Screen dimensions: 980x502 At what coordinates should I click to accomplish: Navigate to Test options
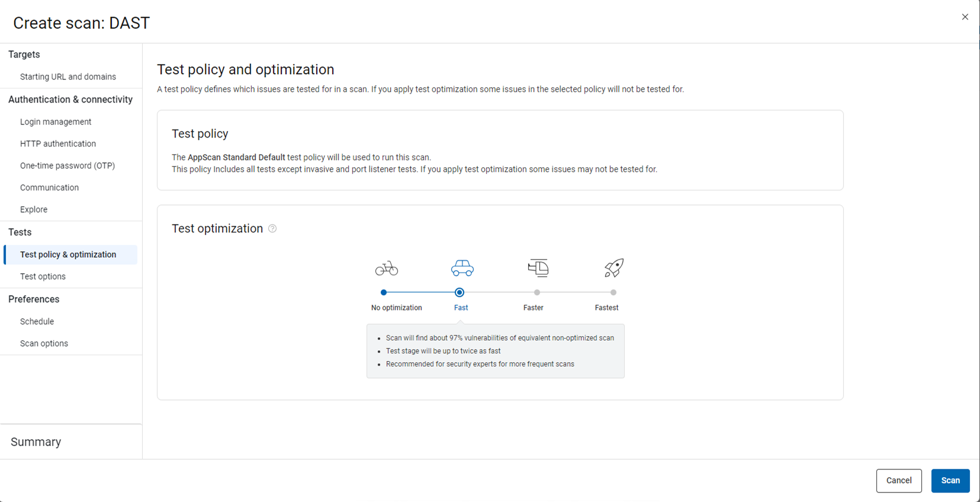point(43,276)
